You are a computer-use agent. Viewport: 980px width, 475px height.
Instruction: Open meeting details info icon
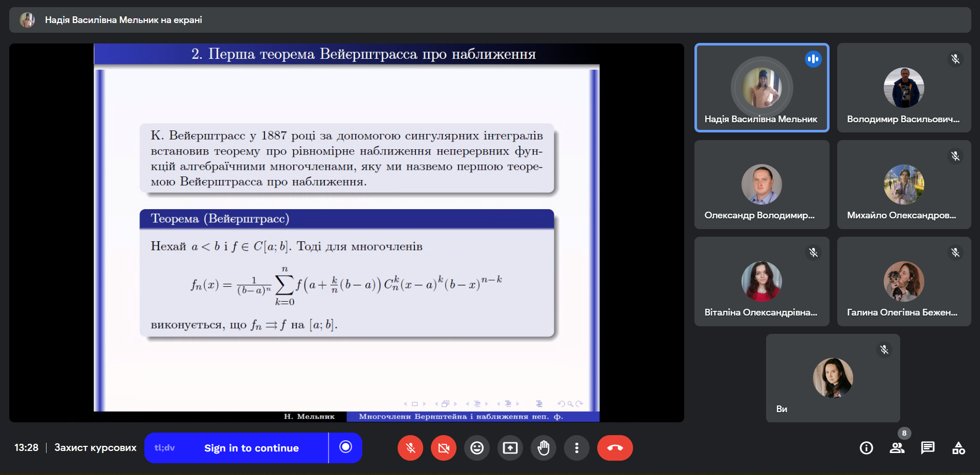(x=866, y=448)
